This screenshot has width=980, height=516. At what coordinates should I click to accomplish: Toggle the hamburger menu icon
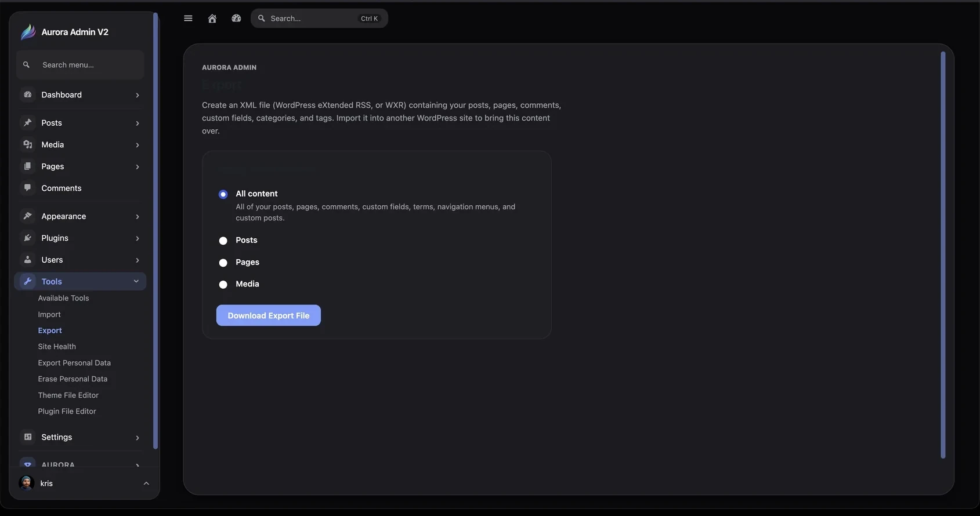[188, 19]
